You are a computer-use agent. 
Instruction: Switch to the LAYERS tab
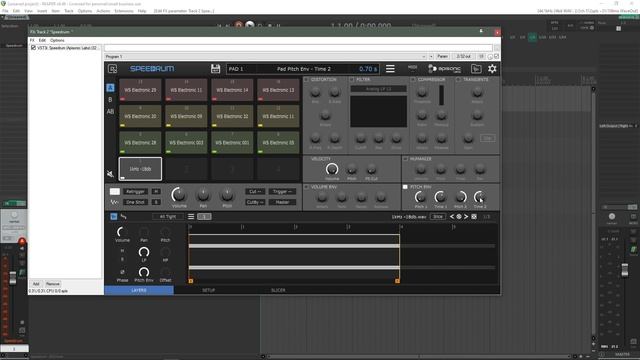[139, 290]
